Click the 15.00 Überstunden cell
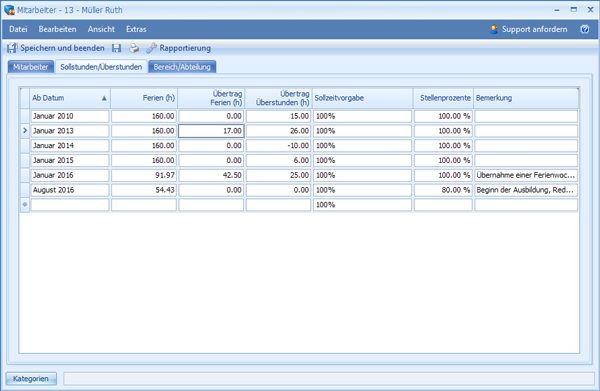The image size is (600, 391). (279, 116)
